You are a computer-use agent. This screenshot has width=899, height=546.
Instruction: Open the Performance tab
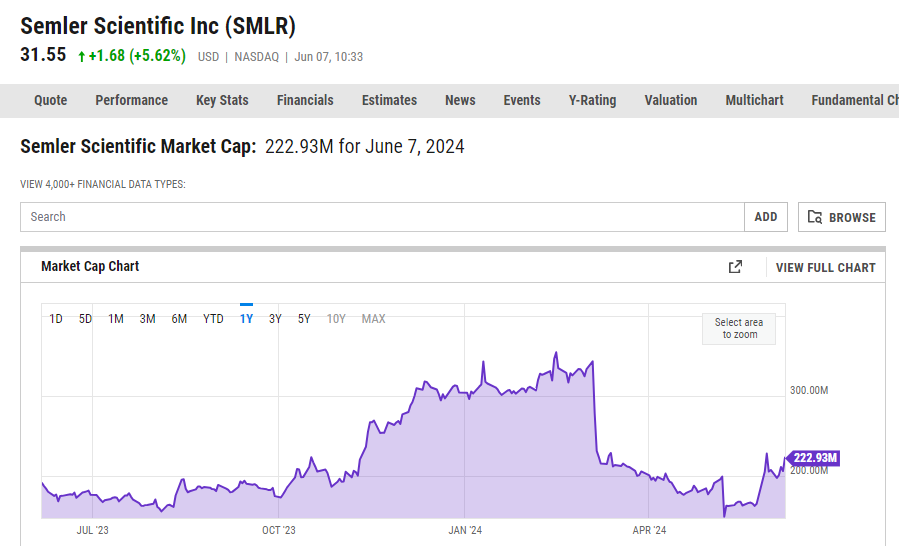point(131,100)
